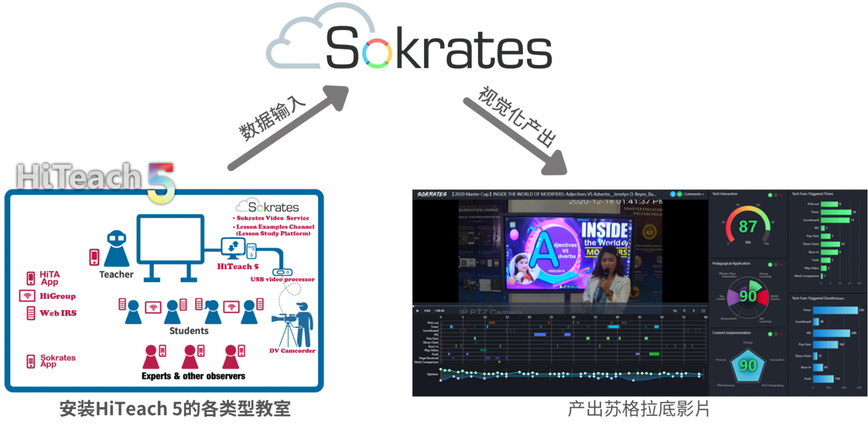Viewport: 868px width, 426px height.
Task: Toggle the green dot on Content Implementation panel
Action: click(770, 334)
